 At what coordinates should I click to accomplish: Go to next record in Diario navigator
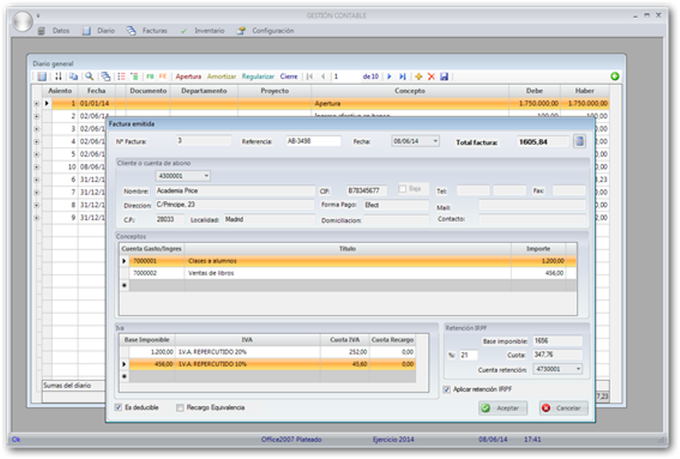(x=389, y=76)
